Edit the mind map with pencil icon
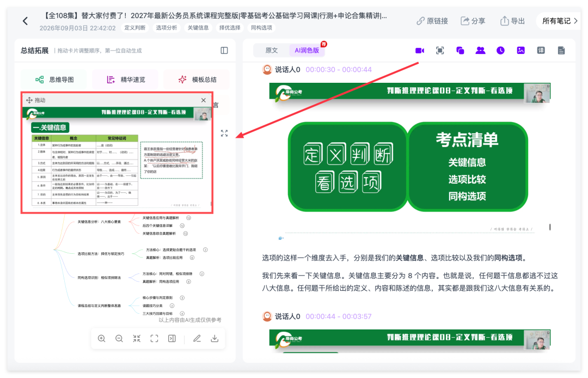The width and height of the screenshot is (588, 378). (x=197, y=339)
